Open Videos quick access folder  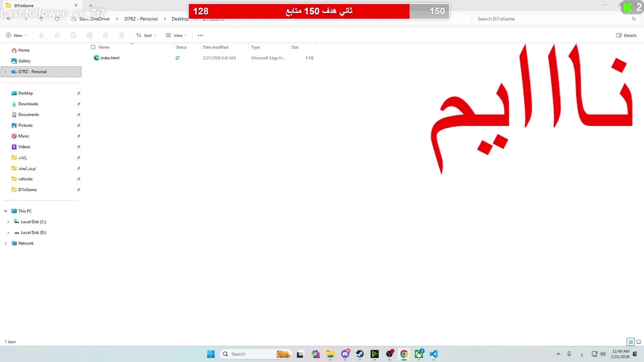point(24,147)
